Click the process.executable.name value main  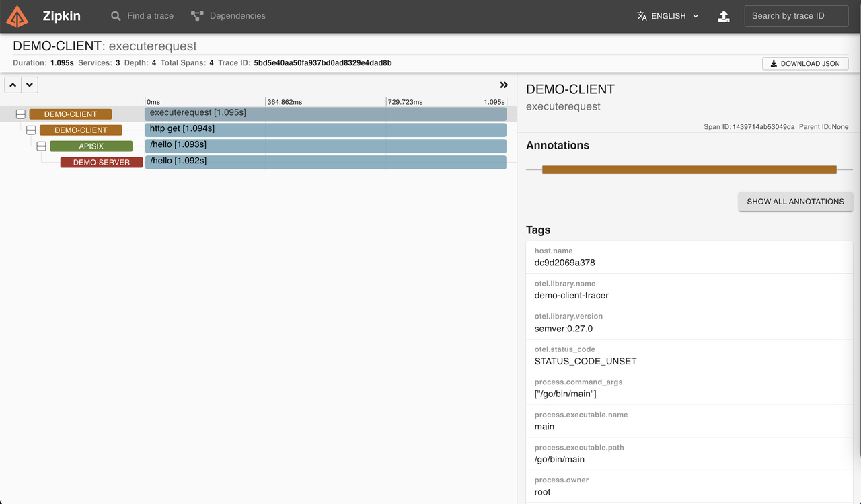(544, 427)
